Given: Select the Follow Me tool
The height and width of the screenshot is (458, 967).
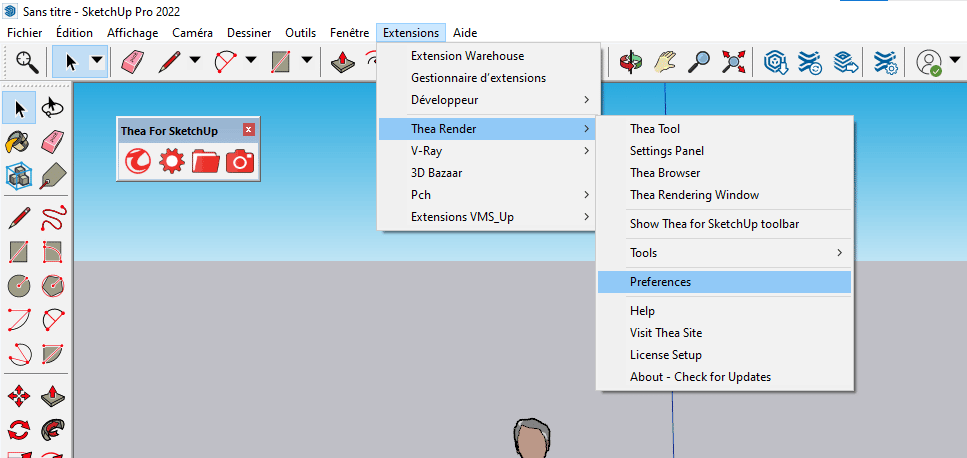Looking at the screenshot, I should click(53, 429).
